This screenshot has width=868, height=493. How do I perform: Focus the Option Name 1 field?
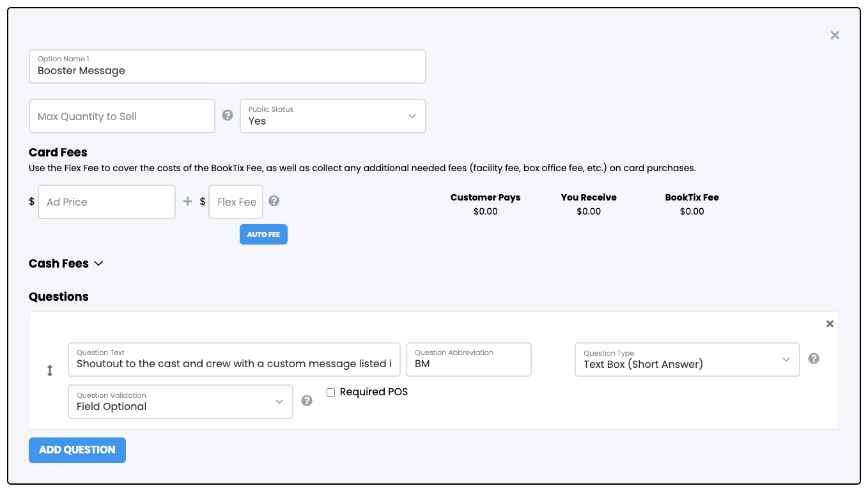(x=227, y=66)
